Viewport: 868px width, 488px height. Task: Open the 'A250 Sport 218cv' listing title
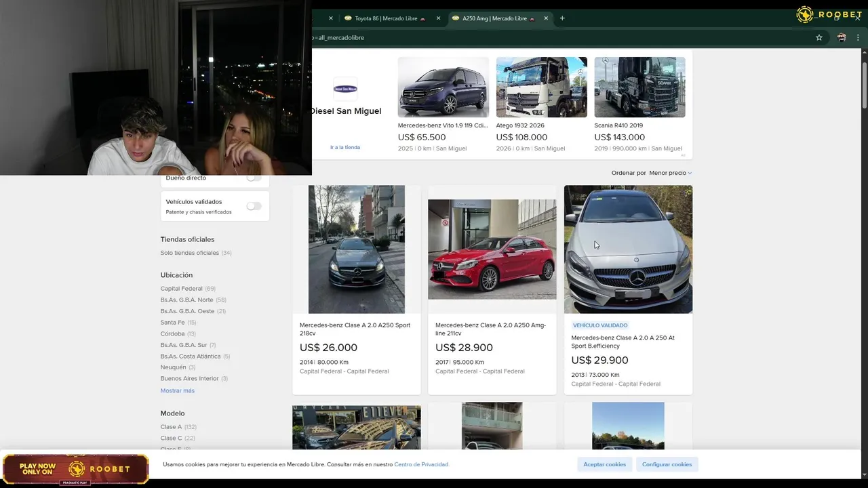tap(355, 329)
